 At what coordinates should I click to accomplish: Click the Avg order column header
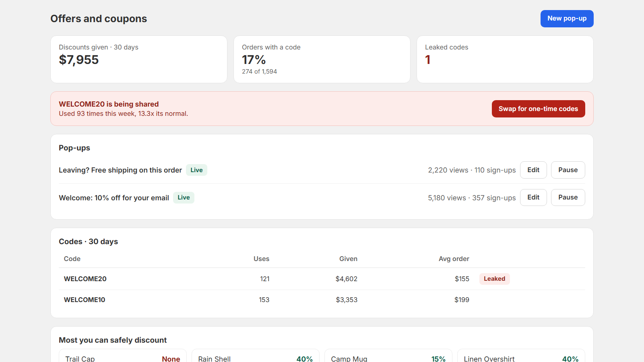pos(454,259)
